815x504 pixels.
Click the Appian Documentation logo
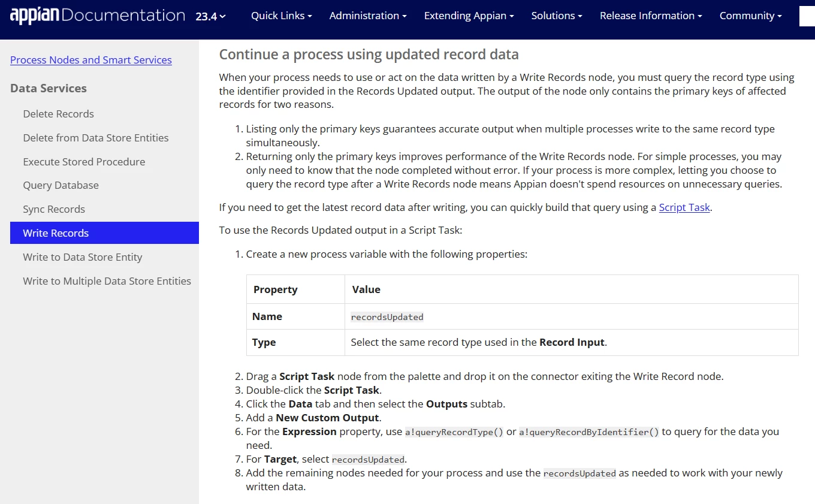[x=98, y=16]
